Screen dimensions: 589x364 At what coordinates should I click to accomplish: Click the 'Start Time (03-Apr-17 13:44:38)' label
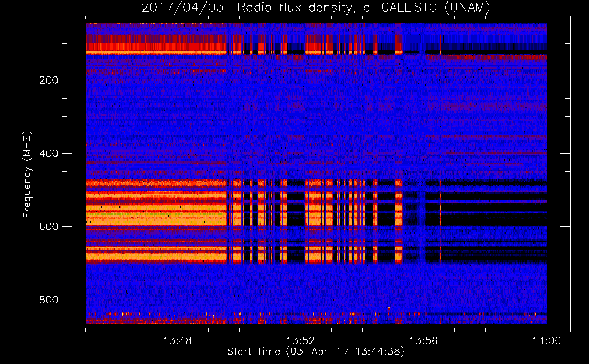coord(316,352)
